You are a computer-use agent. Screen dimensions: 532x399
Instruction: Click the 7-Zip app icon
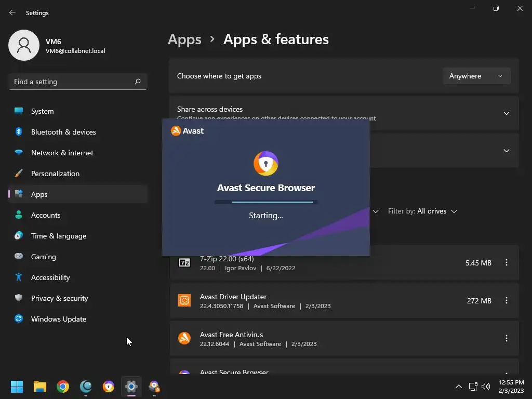[x=184, y=262]
